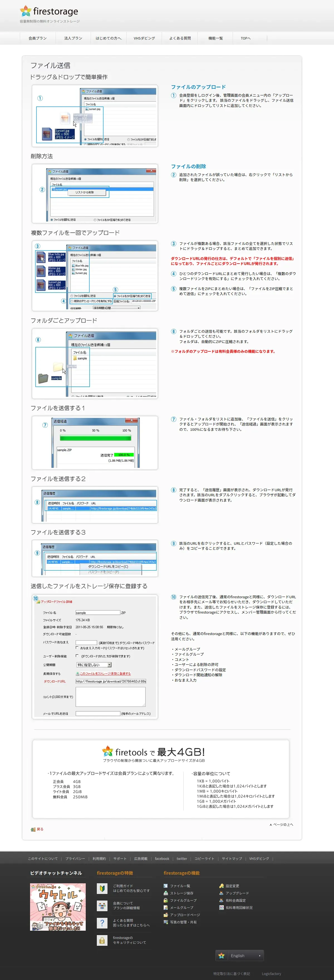Open the English language dropdown

pyautogui.click(x=239, y=955)
